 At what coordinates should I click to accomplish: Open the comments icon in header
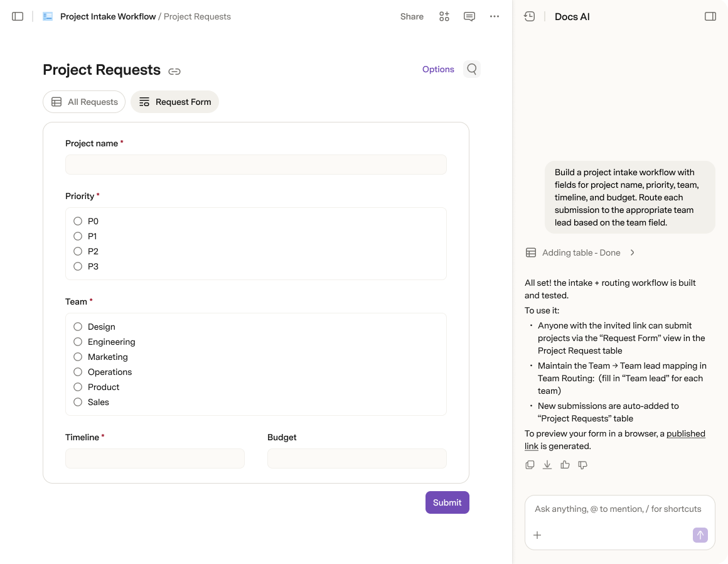point(469,17)
